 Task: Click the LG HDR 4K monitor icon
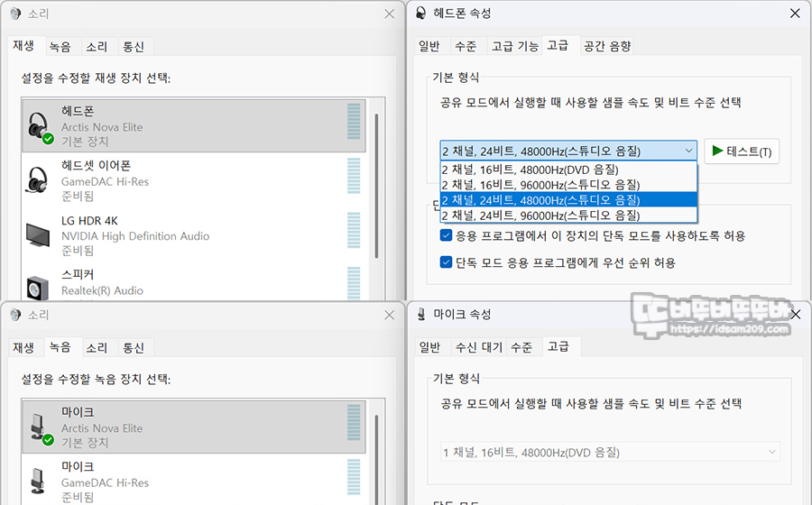(38, 234)
